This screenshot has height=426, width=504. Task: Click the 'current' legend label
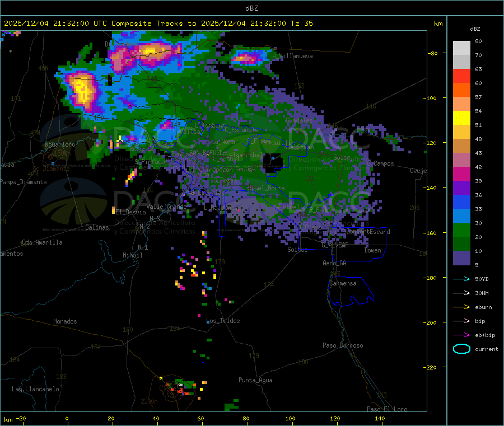coord(487,349)
